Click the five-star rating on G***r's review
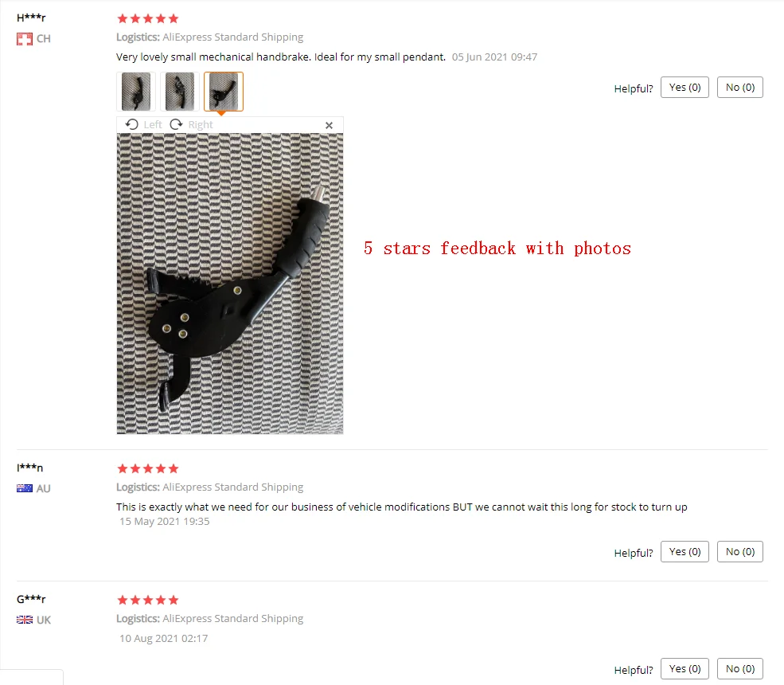Screen dimensions: 784x685 147,600
